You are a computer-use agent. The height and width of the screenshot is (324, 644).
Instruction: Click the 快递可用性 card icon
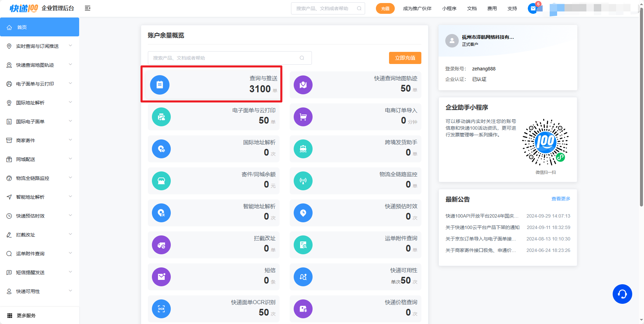[303, 277]
